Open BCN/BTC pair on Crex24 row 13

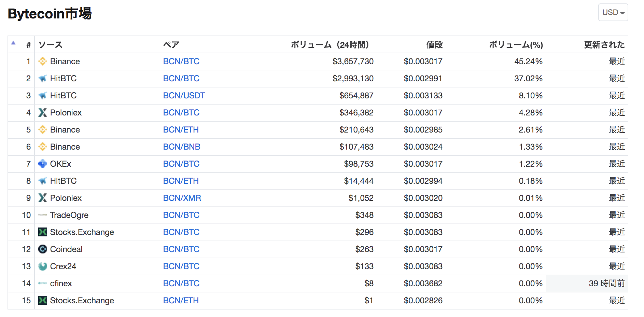click(x=181, y=266)
